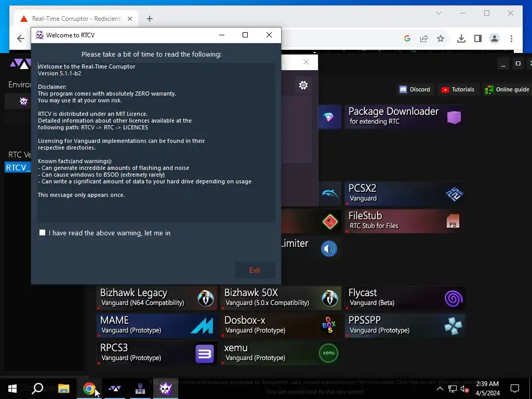Select the Package Downloader tile title
The image size is (532, 399).
[x=393, y=111]
